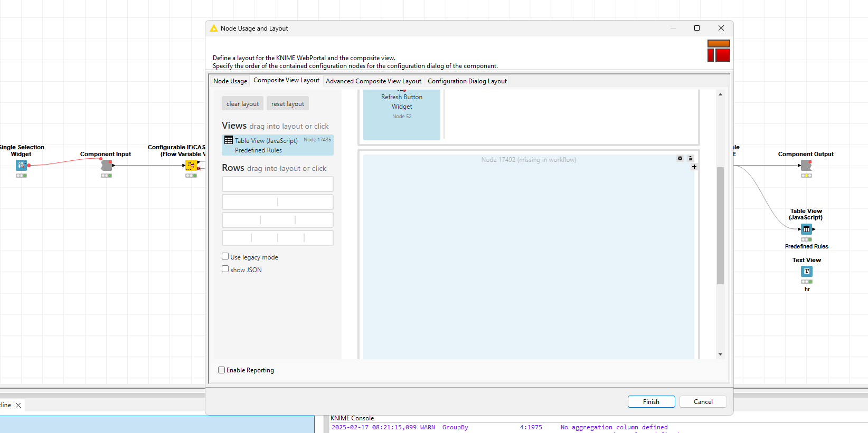Click the KNIME Console label
This screenshot has height=433, width=868.
click(x=352, y=418)
